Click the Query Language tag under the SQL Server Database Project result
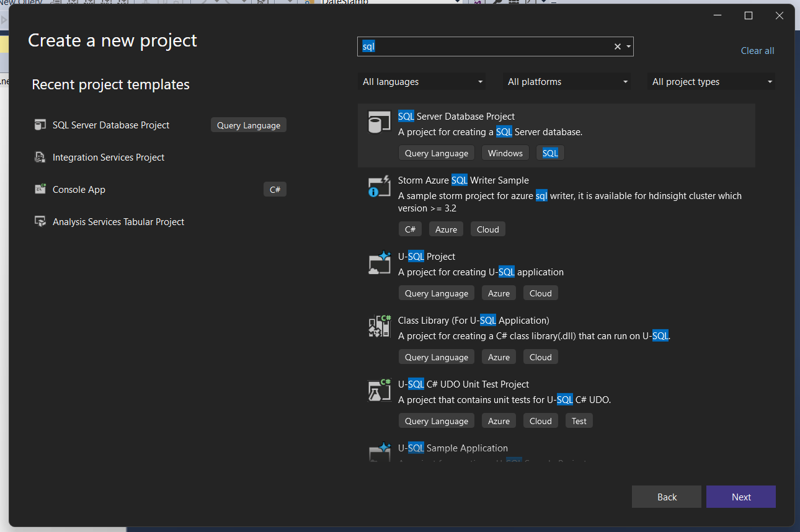Image resolution: width=800 pixels, height=532 pixels. click(x=437, y=153)
